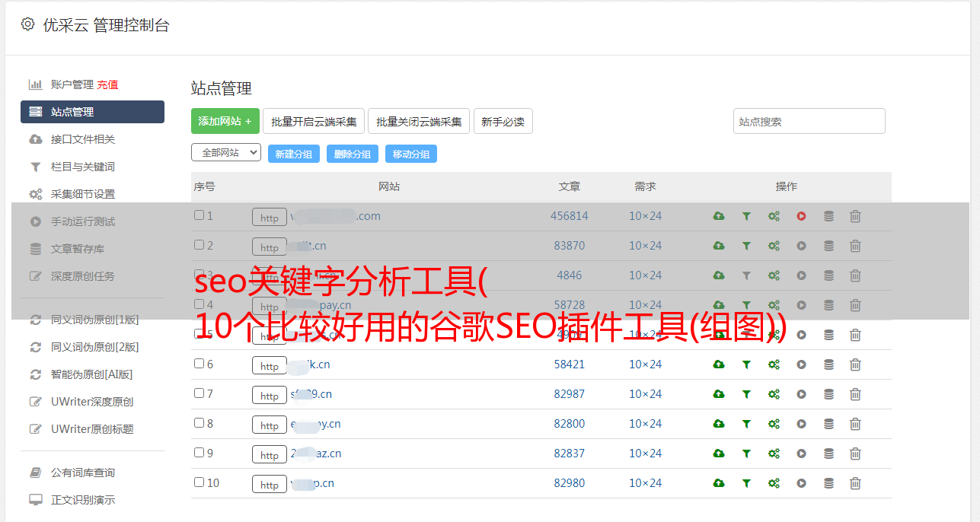Click the cloud upload icon in row 6
This screenshot has height=522, width=980.
coord(719,364)
